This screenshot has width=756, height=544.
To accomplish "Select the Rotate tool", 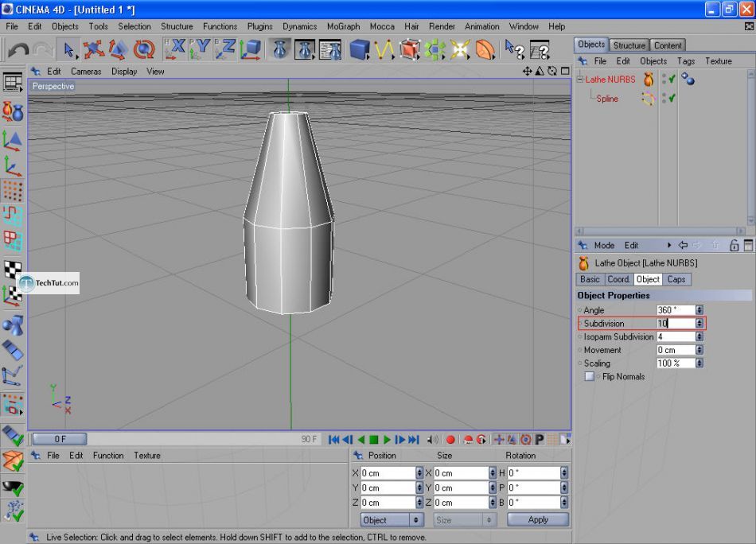I will pos(144,49).
